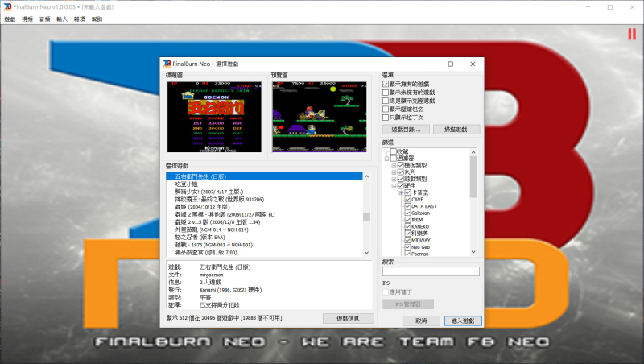Click the game list scrollbar down arrow

coord(366,253)
